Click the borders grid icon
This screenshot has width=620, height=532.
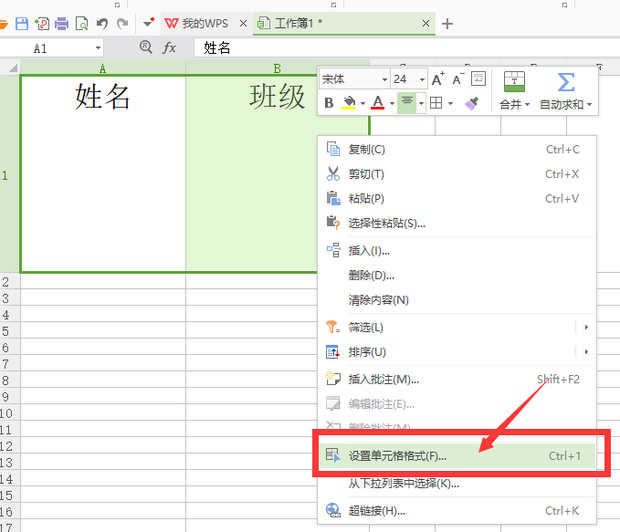click(436, 103)
